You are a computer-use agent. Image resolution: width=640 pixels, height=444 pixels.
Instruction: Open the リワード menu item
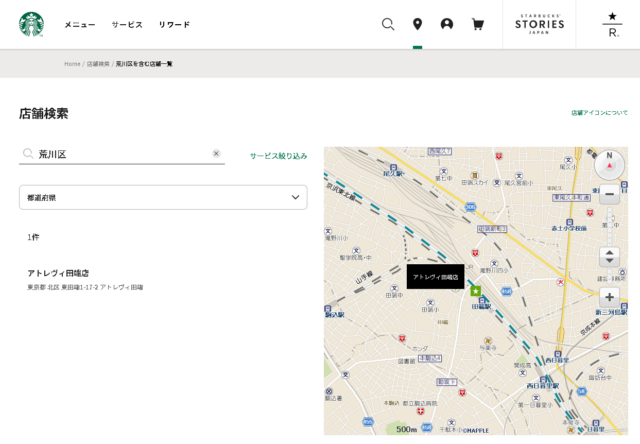[174, 25]
